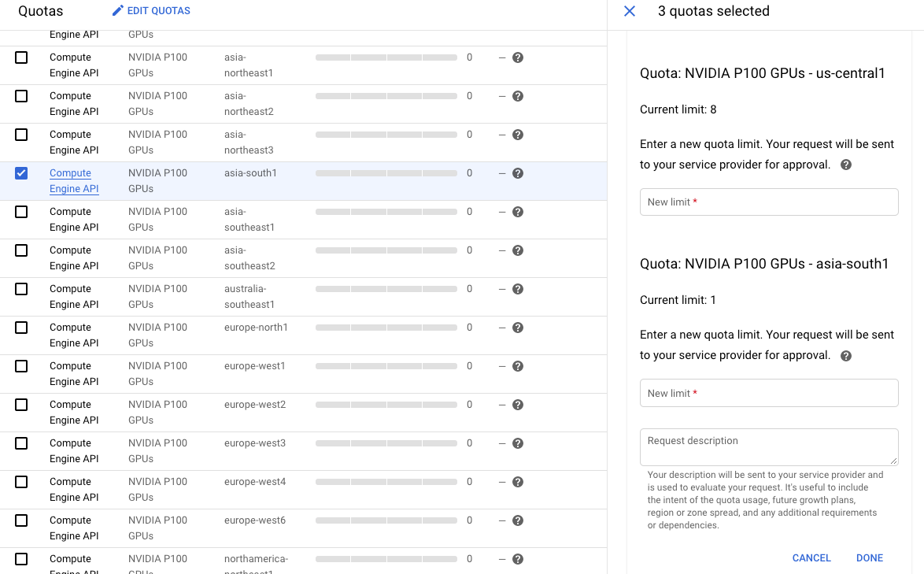Click the pencil icon beside Edit Quotas
The width and height of the screenshot is (924, 574).
(x=118, y=10)
